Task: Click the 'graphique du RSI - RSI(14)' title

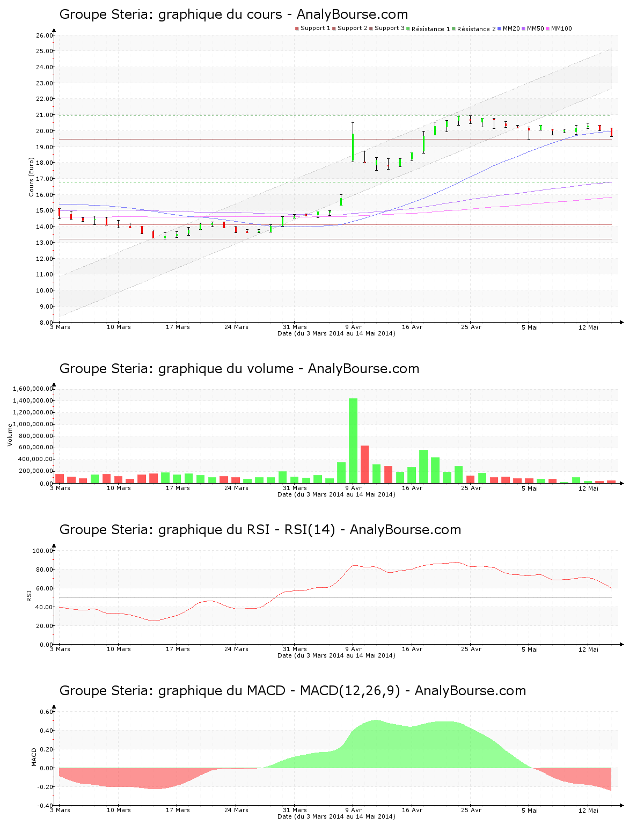Action: click(x=260, y=530)
